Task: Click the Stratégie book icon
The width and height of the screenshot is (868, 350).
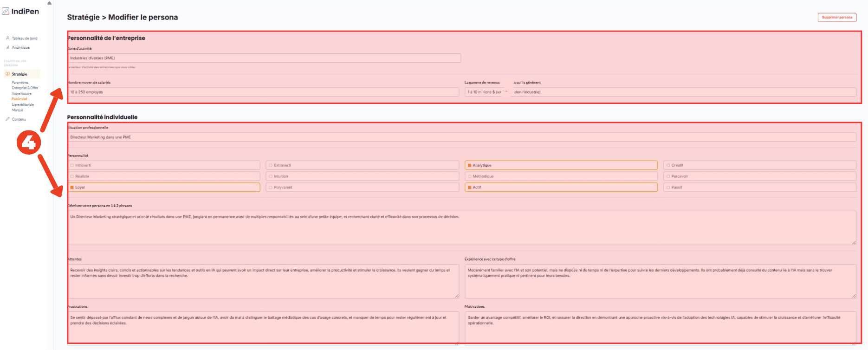Action: point(7,74)
